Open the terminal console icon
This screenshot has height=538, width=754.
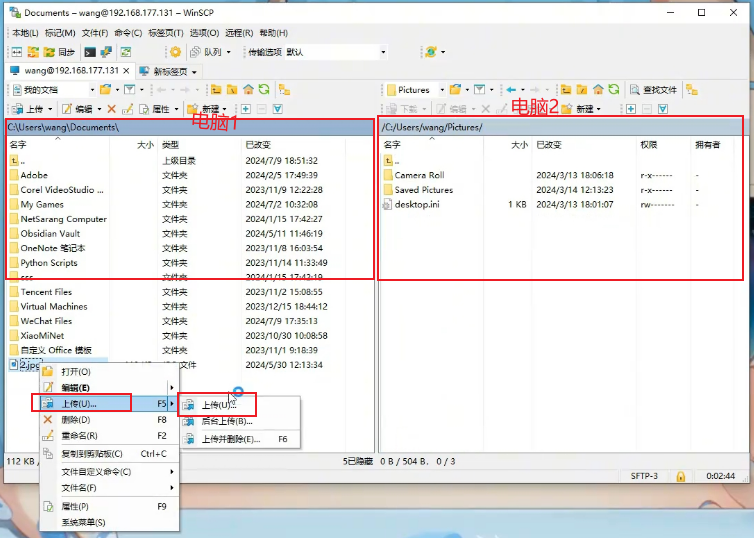point(90,52)
